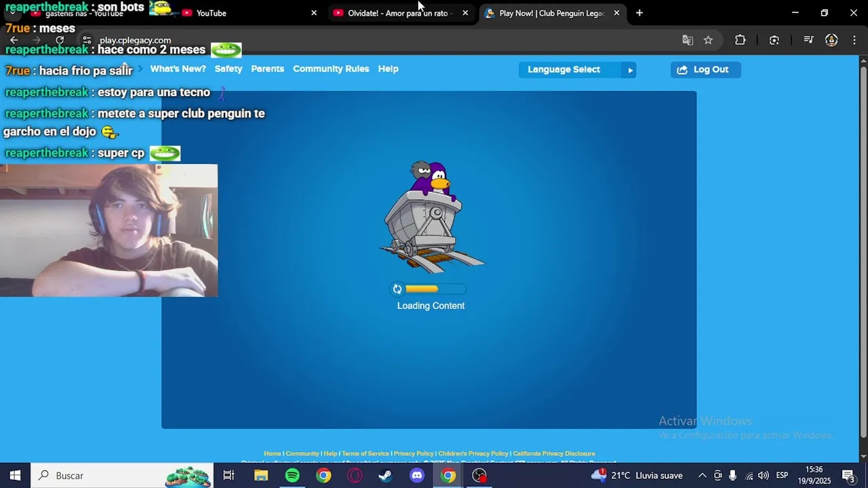Open the Chrome profile avatar
The width and height of the screenshot is (868, 488).
click(x=831, y=40)
